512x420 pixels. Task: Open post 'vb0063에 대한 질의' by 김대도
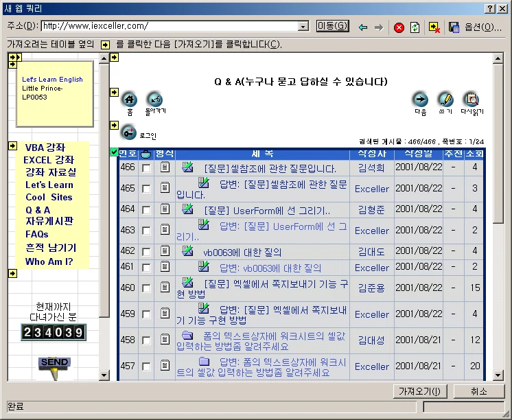[x=242, y=252]
